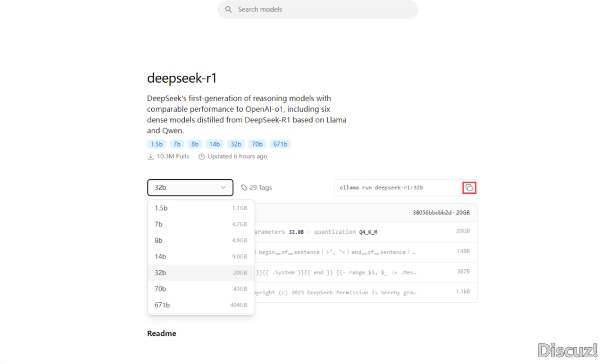The image size is (607, 364).
Task: Open the license file row showing 1.1kB
Action: (x=365, y=293)
